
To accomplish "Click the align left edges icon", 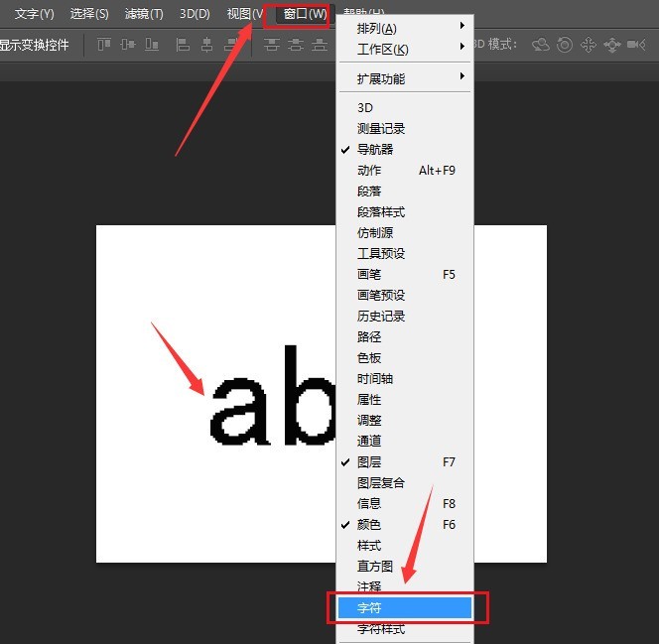I will tap(183, 44).
